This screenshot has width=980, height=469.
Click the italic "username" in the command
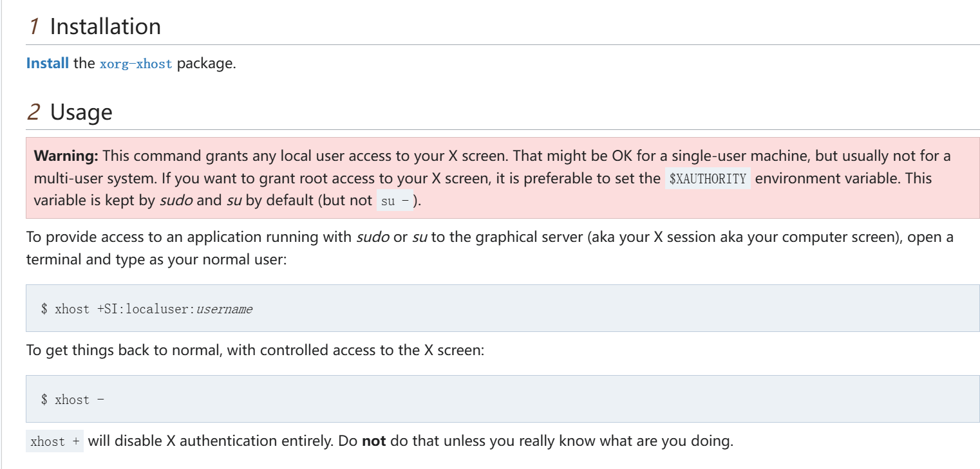pyautogui.click(x=224, y=309)
